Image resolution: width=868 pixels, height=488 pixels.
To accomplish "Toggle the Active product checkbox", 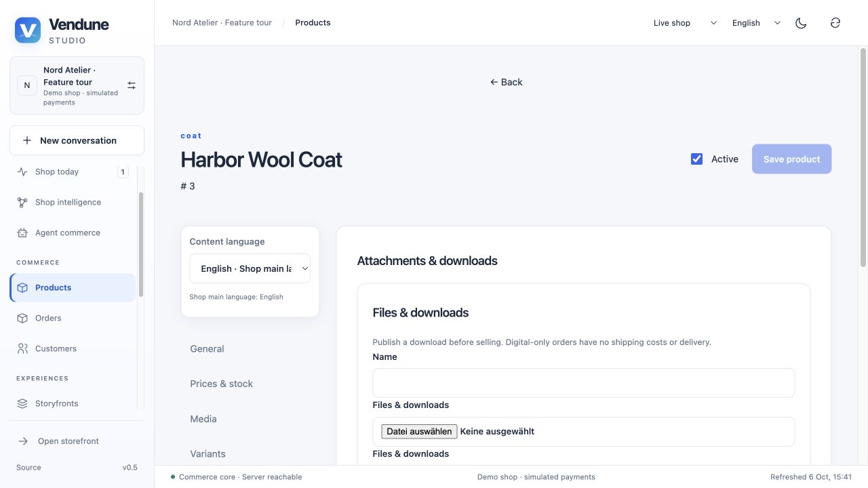I will 696,159.
